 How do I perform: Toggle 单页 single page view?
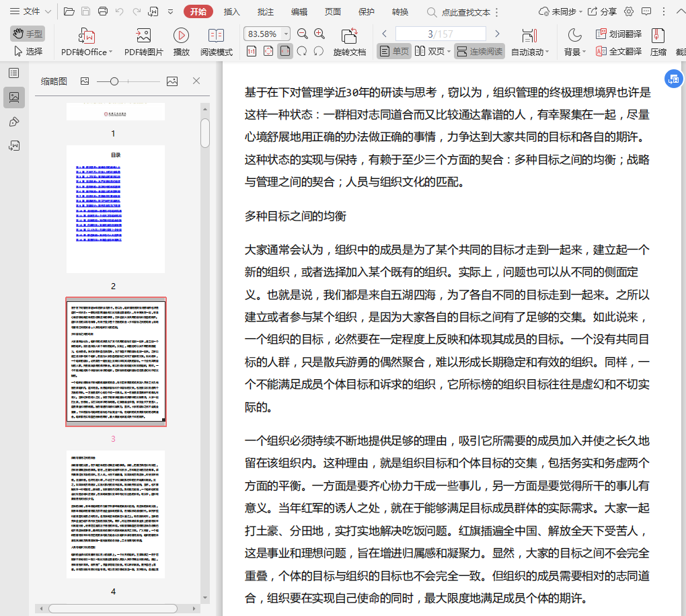click(x=393, y=51)
